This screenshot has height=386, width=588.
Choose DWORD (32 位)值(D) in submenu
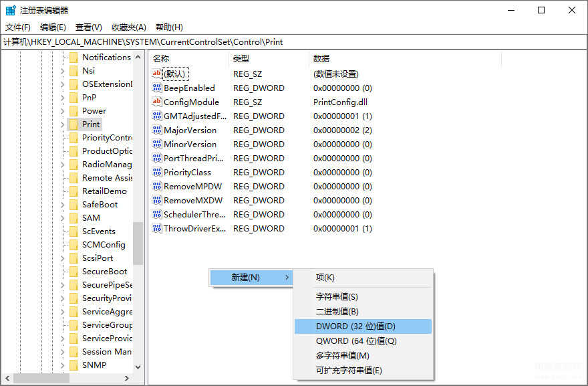tap(363, 326)
